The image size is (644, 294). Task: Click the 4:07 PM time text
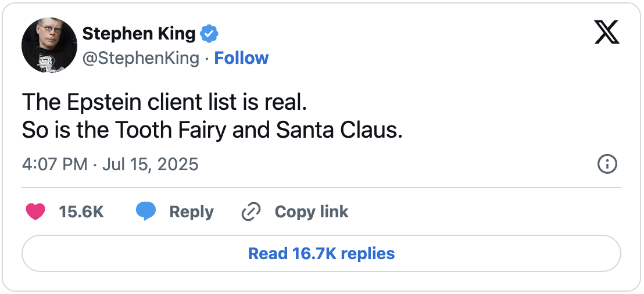[55, 164]
